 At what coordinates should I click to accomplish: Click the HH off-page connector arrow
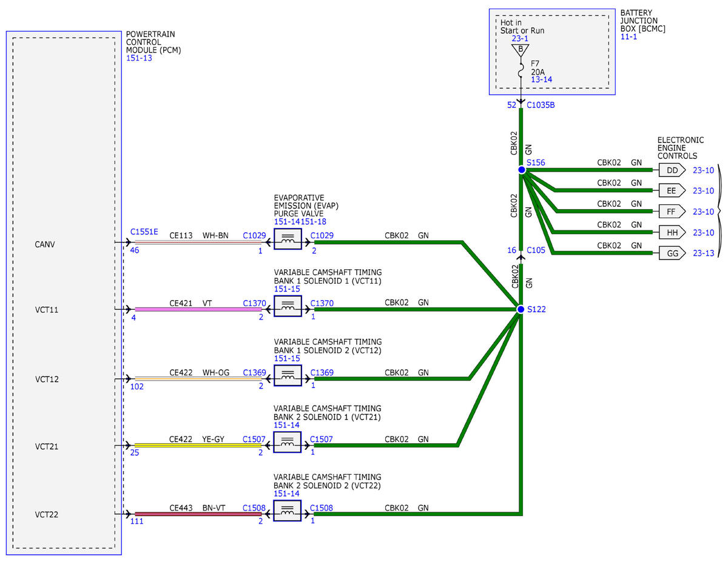point(672,232)
